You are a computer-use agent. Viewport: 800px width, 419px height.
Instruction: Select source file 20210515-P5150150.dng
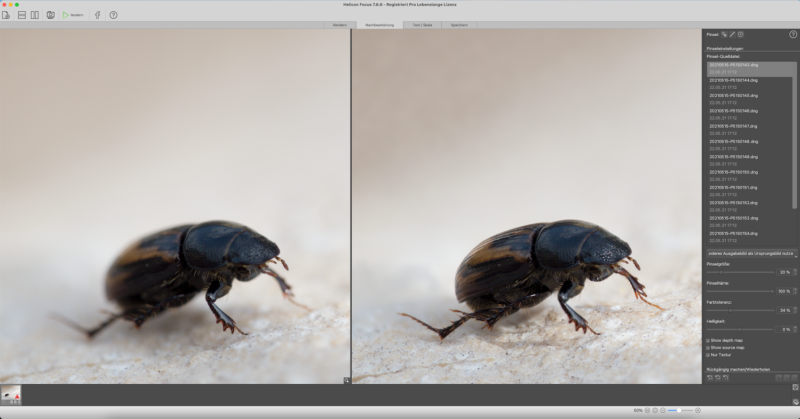click(751, 176)
